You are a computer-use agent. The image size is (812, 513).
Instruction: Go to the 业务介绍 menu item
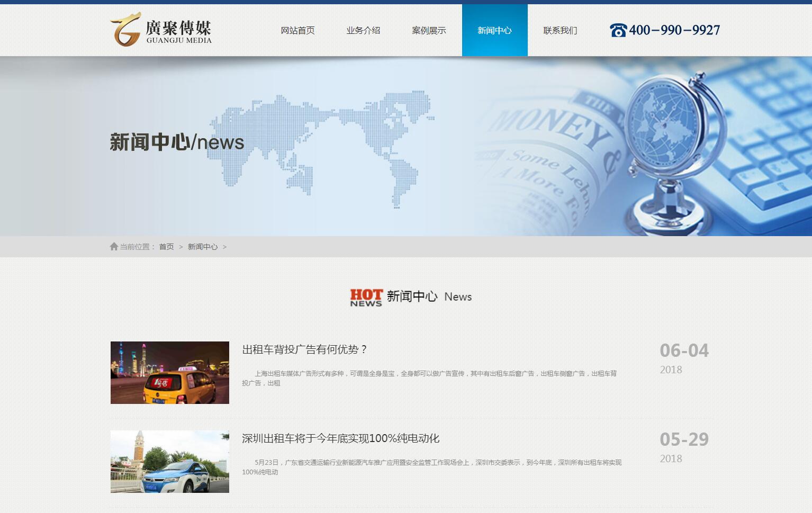coord(363,31)
